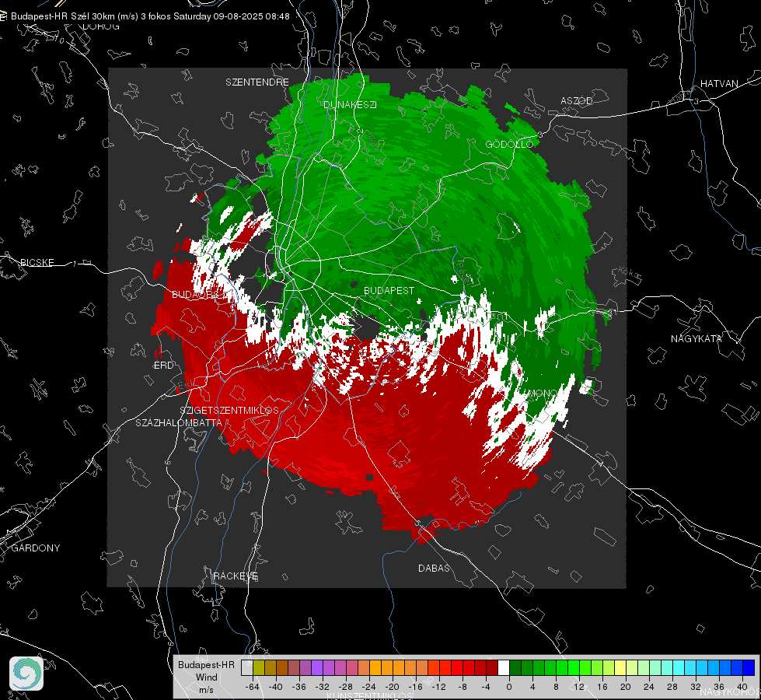761x700 pixels.
Task: Click the -4 tick on the legend
Action: coord(486,687)
